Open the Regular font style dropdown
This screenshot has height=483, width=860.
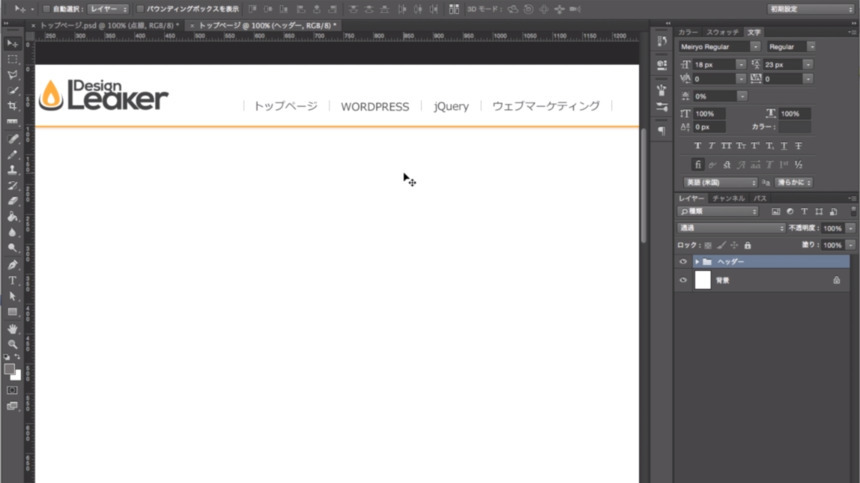click(x=811, y=47)
